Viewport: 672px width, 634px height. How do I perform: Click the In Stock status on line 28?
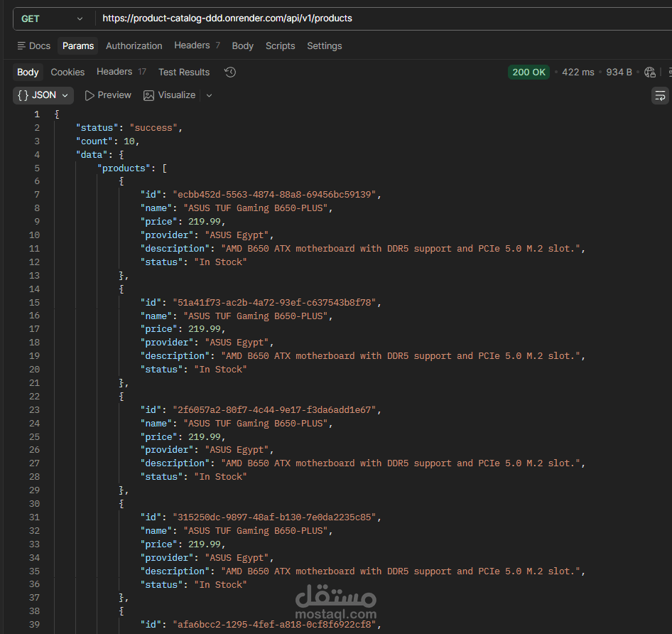click(221, 477)
